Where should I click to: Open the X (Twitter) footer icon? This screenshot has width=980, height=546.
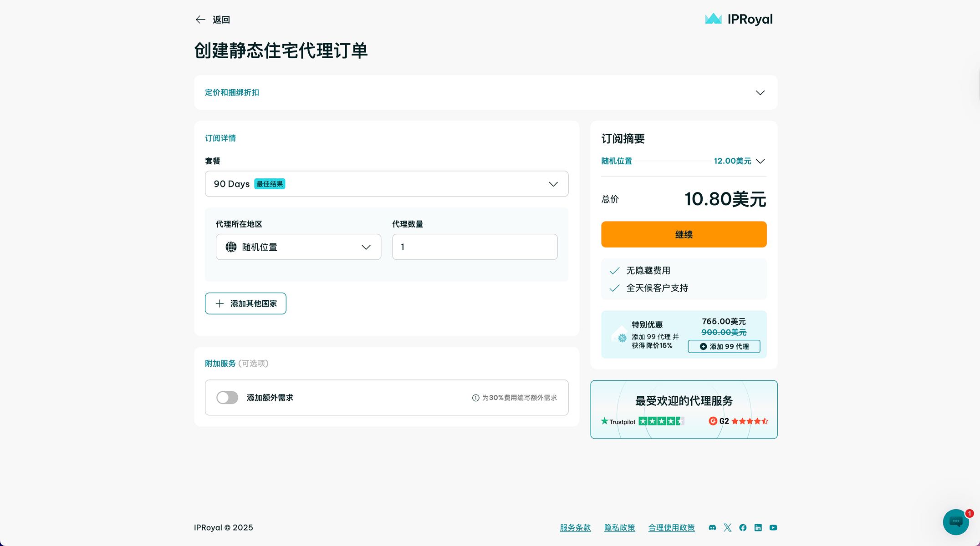tap(727, 528)
